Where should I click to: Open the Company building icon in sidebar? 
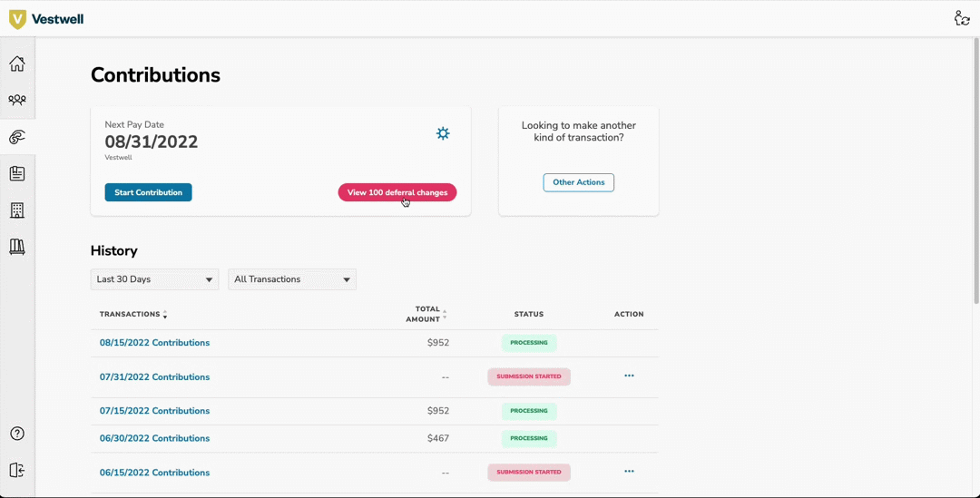[17, 210]
